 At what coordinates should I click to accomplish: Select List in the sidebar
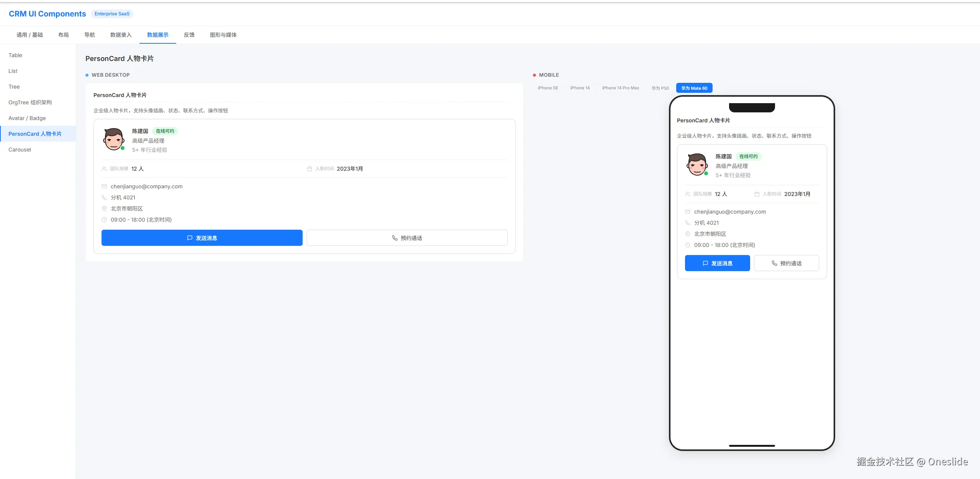[x=38, y=71]
